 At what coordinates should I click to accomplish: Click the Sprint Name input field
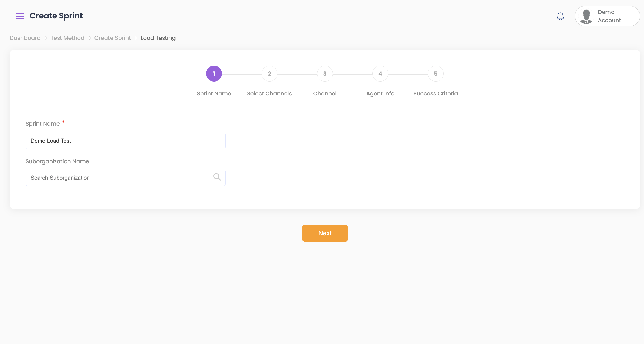[125, 141]
